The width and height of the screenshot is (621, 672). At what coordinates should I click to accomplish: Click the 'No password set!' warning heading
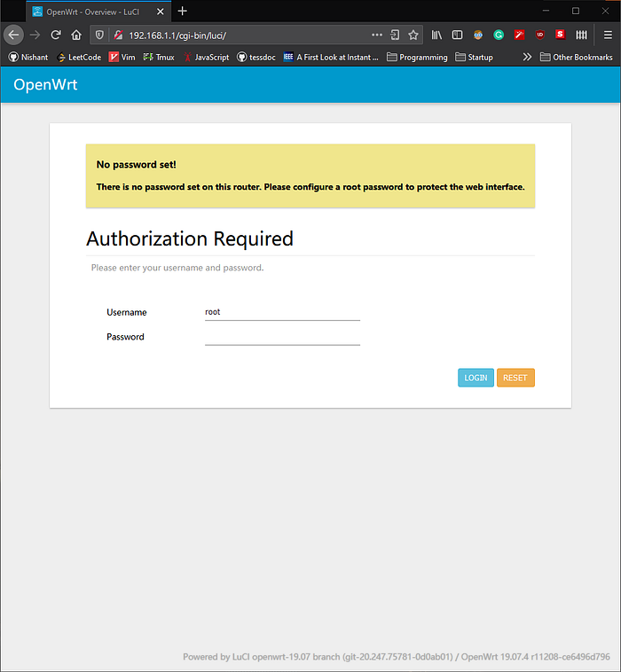coord(137,165)
